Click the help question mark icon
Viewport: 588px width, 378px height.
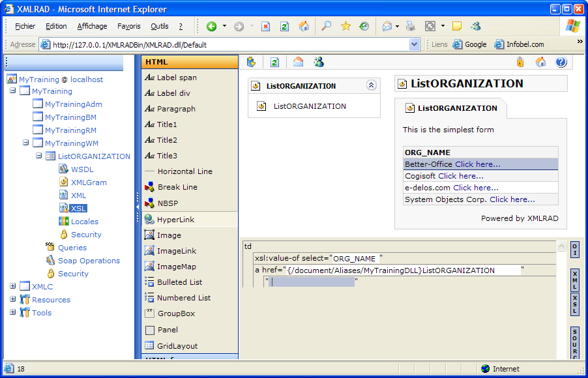click(561, 63)
